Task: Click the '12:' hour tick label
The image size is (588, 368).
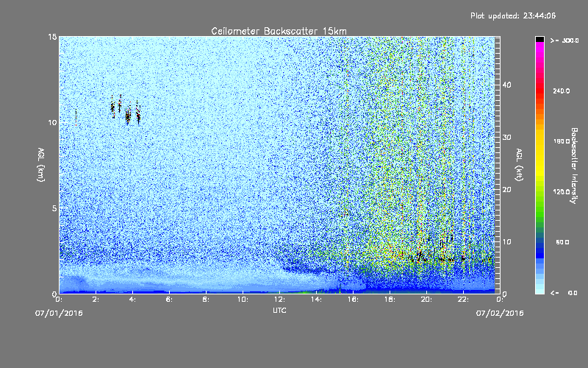Action: click(x=280, y=300)
